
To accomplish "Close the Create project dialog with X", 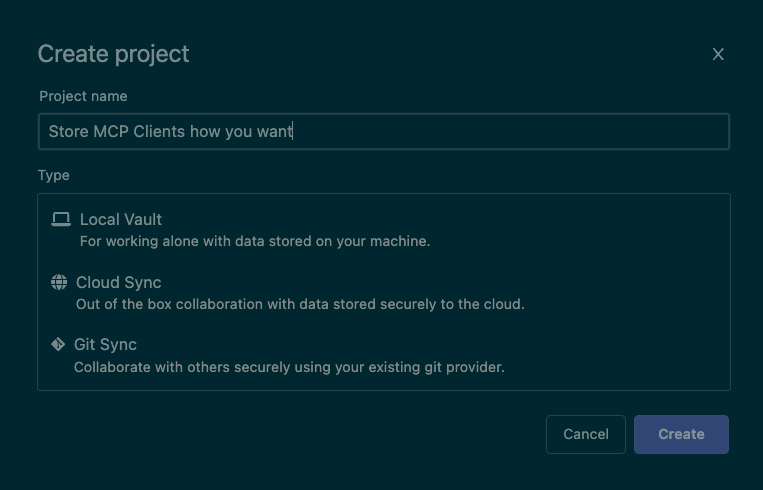I will [x=718, y=55].
